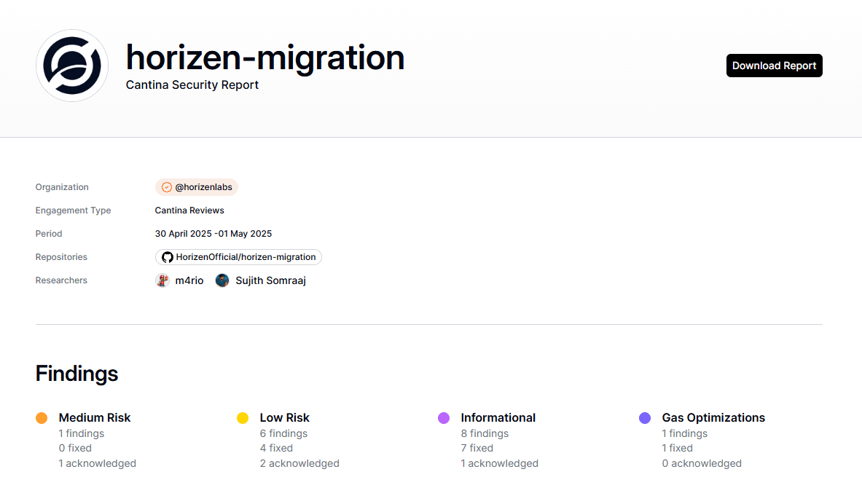This screenshot has width=862, height=504.
Task: Click the Organization field label
Action: pyautogui.click(x=62, y=187)
